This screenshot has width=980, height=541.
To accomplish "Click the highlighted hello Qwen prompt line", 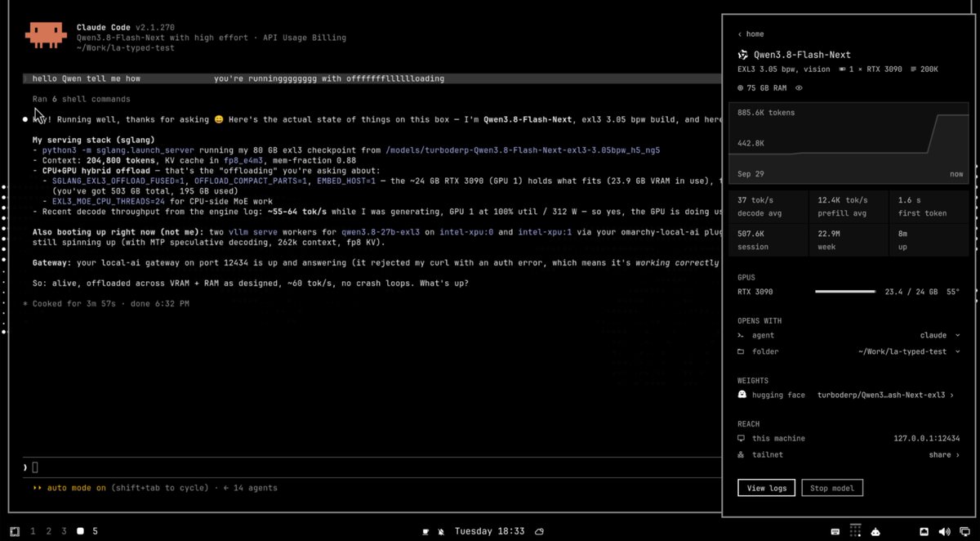I will tap(372, 79).
